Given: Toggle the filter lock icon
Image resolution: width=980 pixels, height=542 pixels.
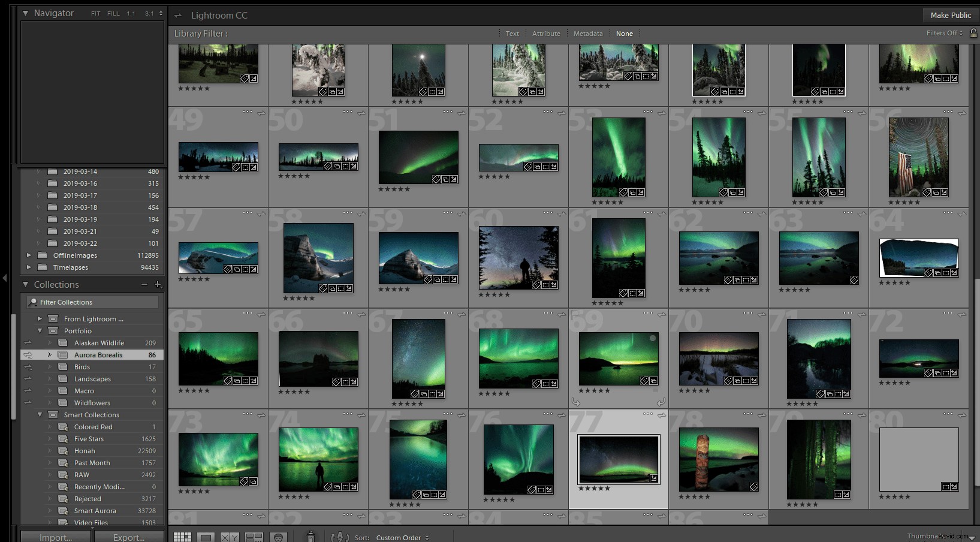Looking at the screenshot, I should click(x=972, y=34).
